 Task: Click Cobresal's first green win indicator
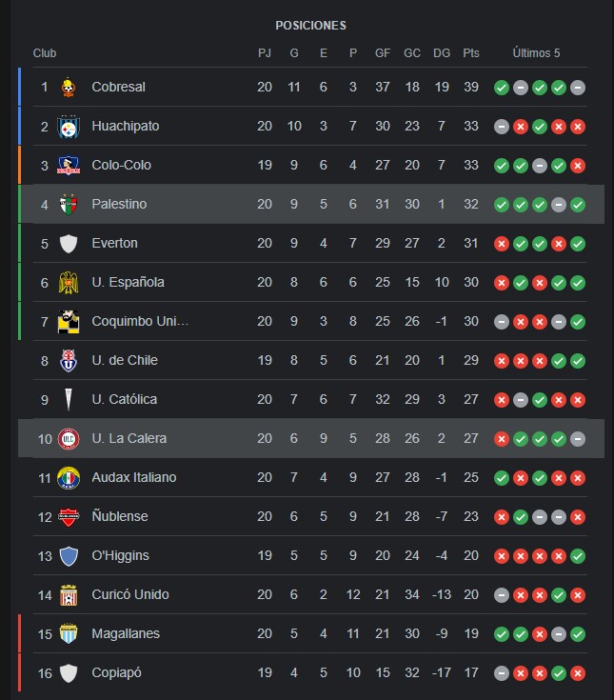click(x=502, y=88)
